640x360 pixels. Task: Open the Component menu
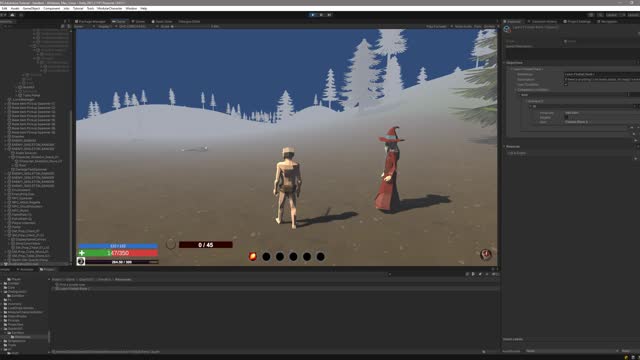pyautogui.click(x=51, y=8)
